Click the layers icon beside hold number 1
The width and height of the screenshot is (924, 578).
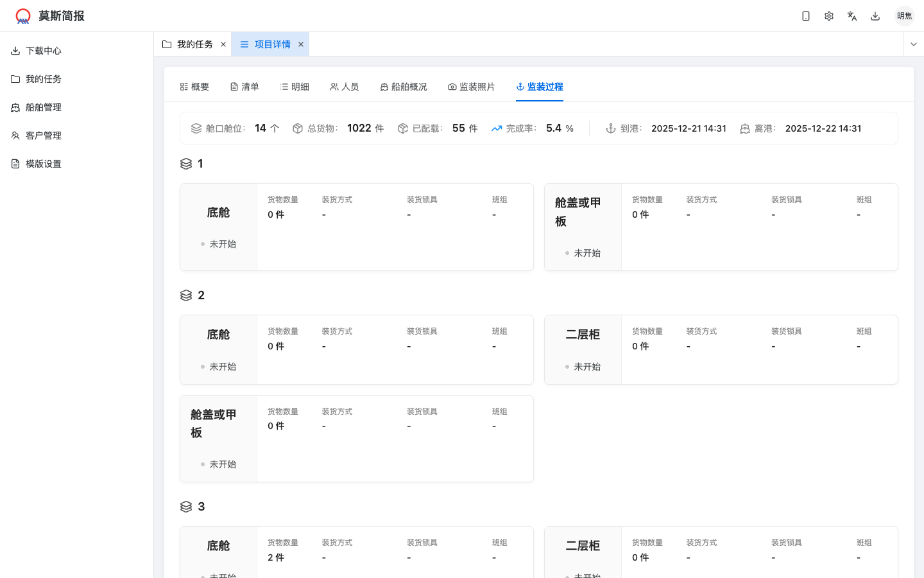pyautogui.click(x=185, y=163)
